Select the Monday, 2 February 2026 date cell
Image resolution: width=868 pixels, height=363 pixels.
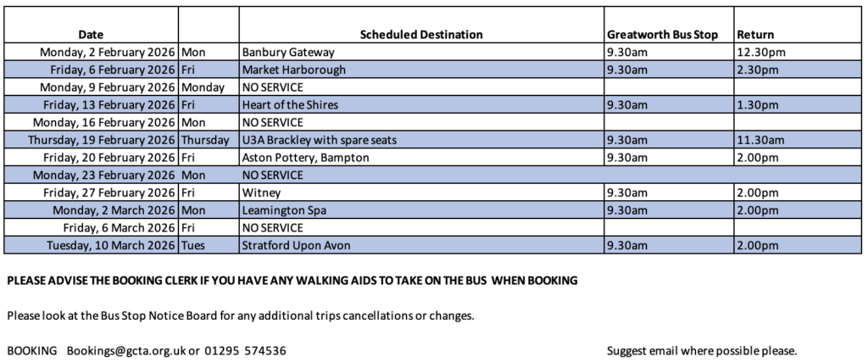[108, 52]
